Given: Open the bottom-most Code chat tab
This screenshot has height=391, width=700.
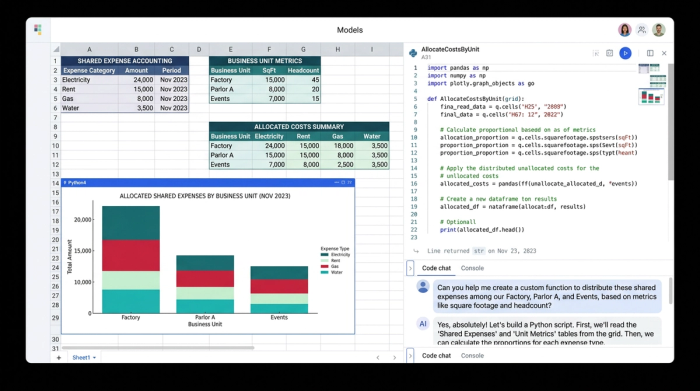Looking at the screenshot, I should 436,355.
